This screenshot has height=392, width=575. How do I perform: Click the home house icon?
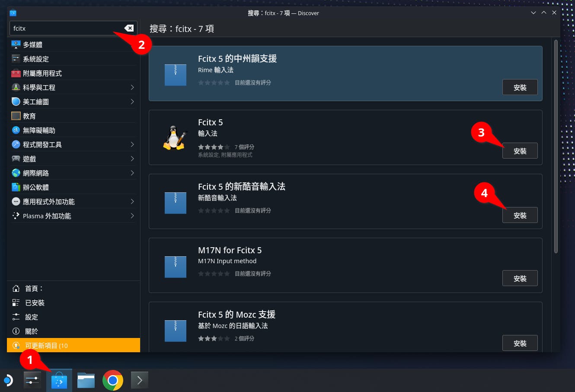pyautogui.click(x=16, y=288)
